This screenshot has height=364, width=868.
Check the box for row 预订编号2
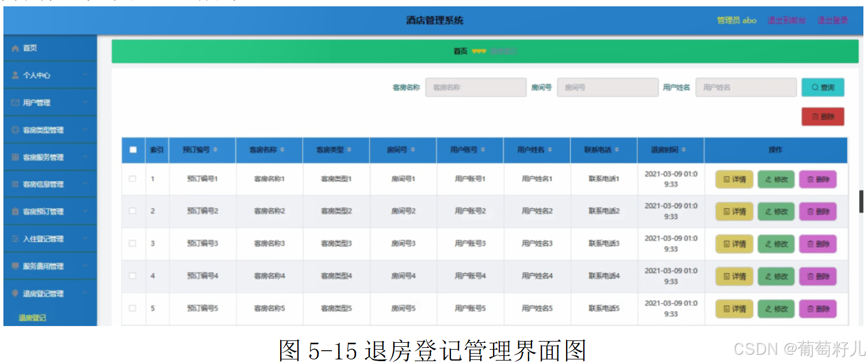133,211
